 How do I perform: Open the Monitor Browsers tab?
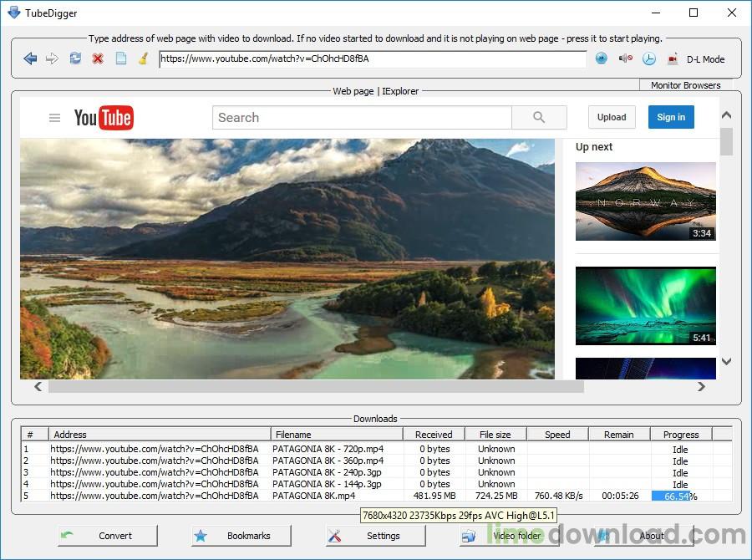point(685,85)
